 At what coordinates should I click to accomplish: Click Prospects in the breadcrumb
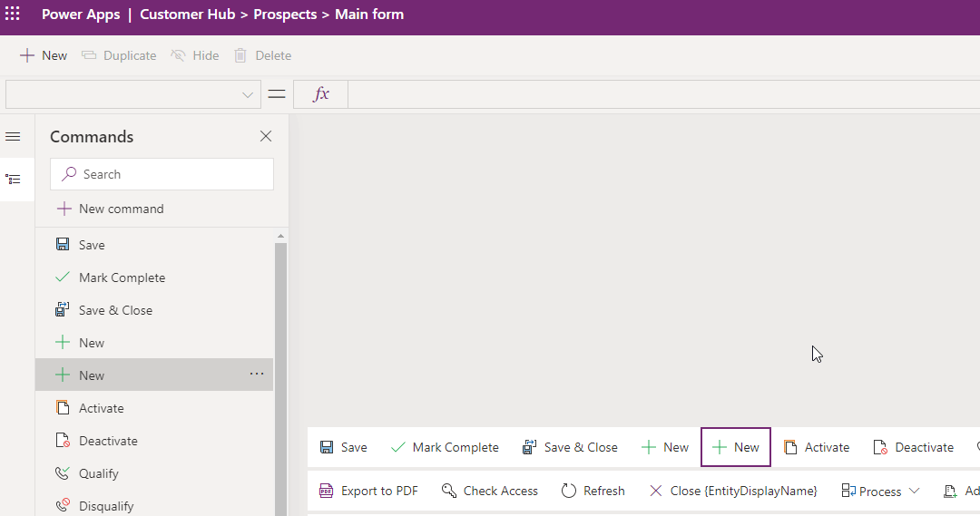[285, 15]
